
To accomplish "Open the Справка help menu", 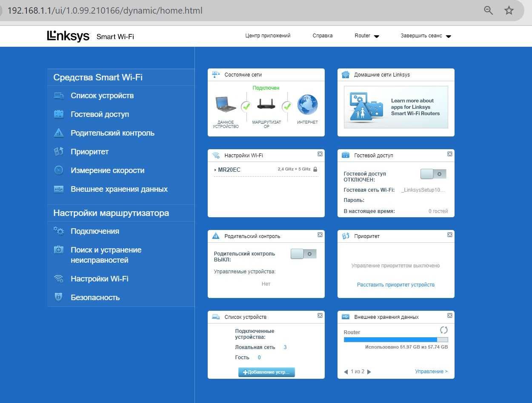I will (323, 36).
